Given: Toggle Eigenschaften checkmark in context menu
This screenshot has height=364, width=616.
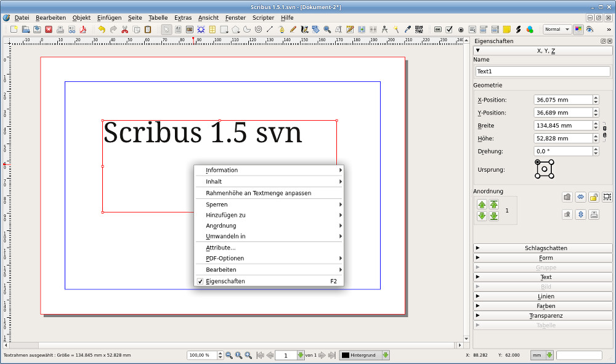Looking at the screenshot, I should point(200,281).
